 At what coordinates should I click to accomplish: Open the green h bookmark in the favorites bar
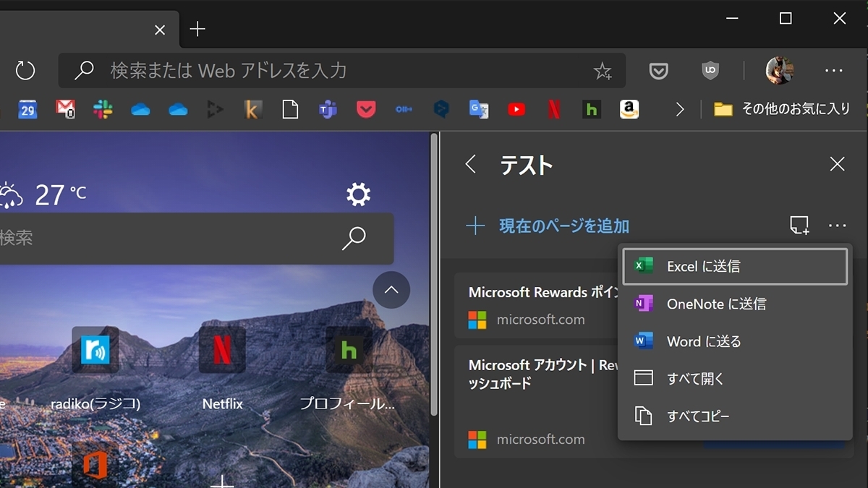click(x=592, y=109)
